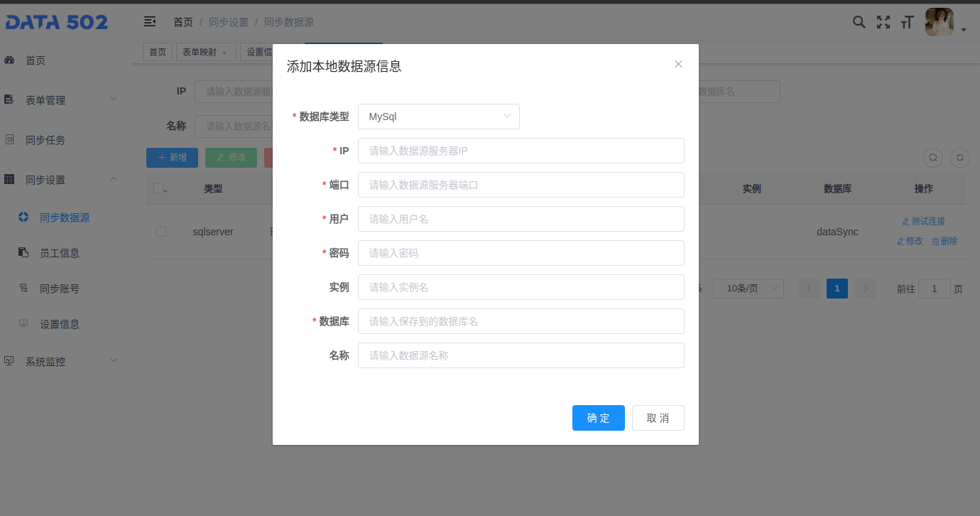This screenshot has width=980, height=516.
Task: Open the 10条/页 page size dropdown
Action: tap(748, 288)
